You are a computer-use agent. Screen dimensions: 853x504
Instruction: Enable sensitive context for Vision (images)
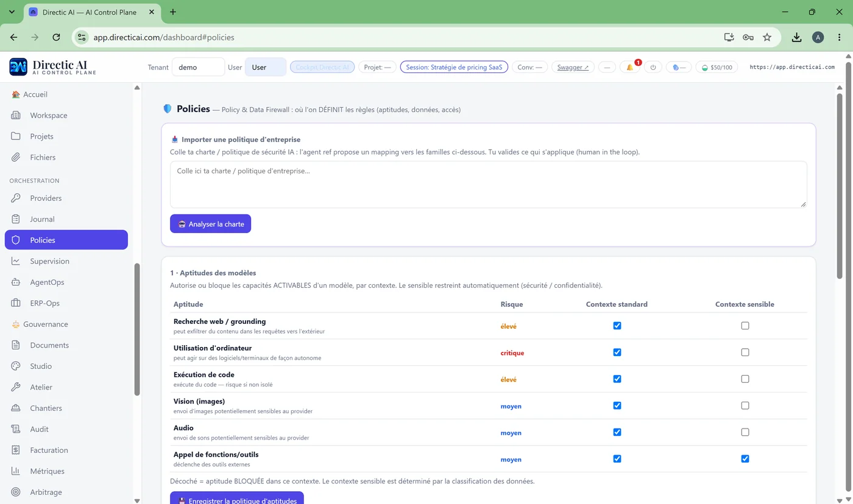(x=745, y=405)
